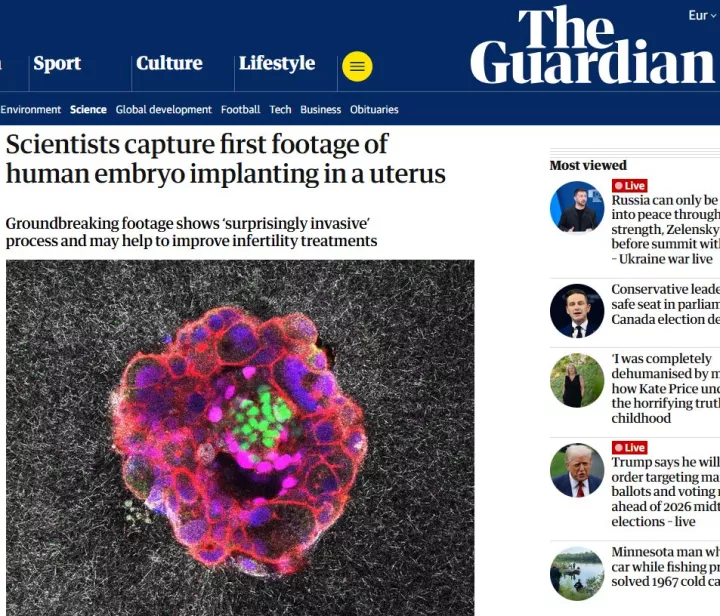720x616 pixels.
Task: Open the Obituaries subsection
Action: pyautogui.click(x=374, y=110)
